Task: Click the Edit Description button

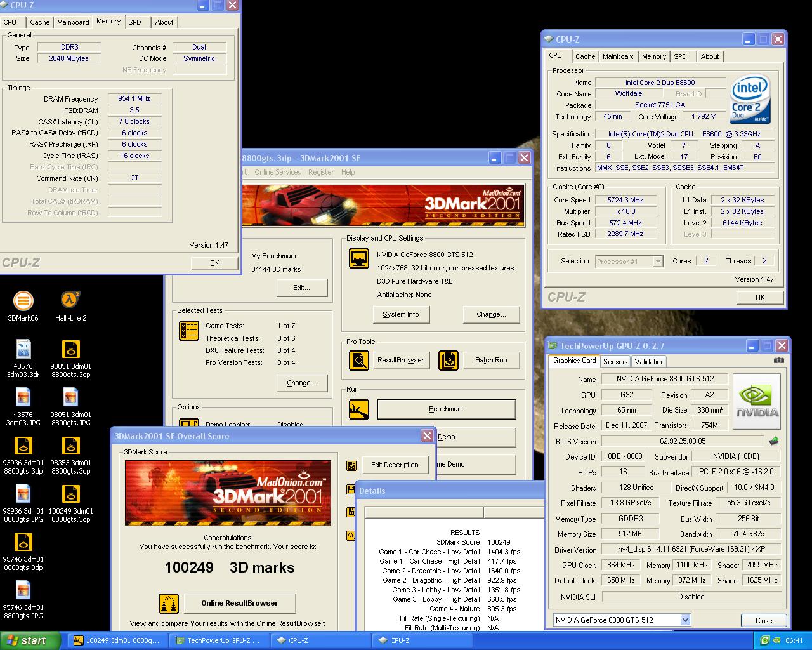Action: (x=395, y=465)
